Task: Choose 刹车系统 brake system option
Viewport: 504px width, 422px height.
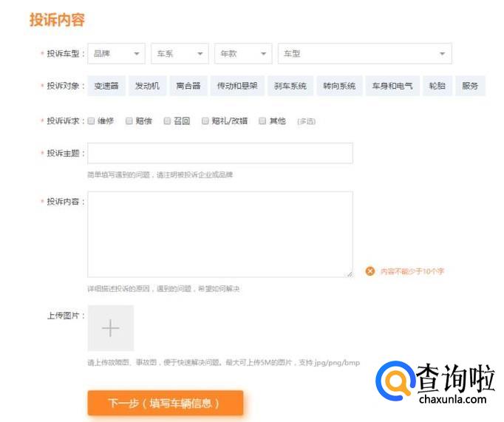Action: 290,86
